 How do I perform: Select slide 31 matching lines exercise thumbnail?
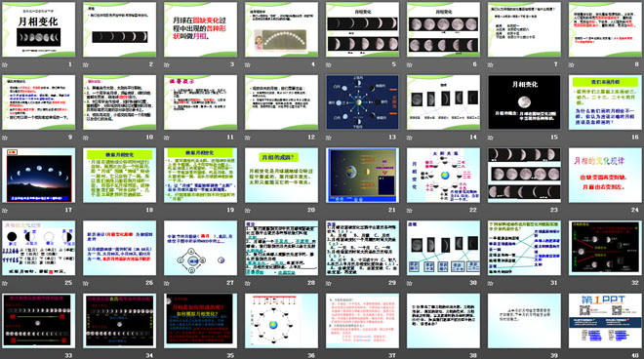[525, 248]
